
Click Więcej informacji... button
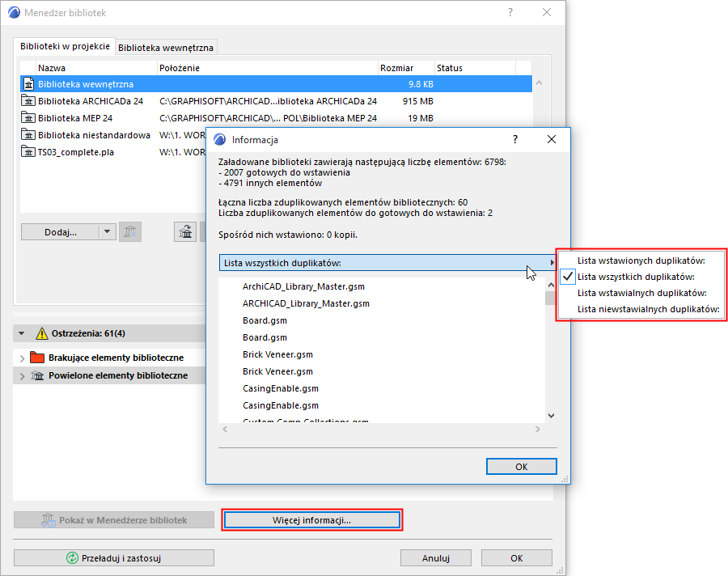[311, 520]
